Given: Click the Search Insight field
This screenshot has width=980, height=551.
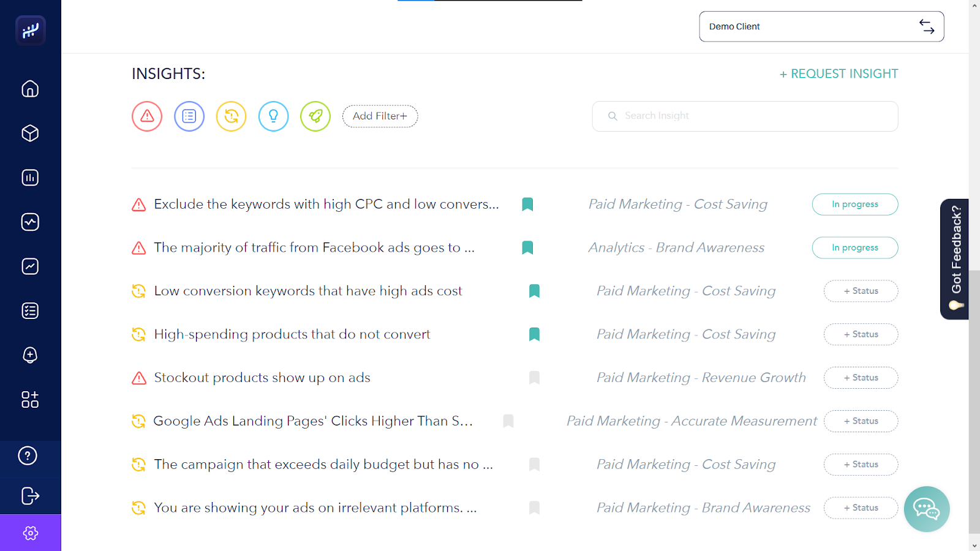Looking at the screenshot, I should [x=745, y=116].
